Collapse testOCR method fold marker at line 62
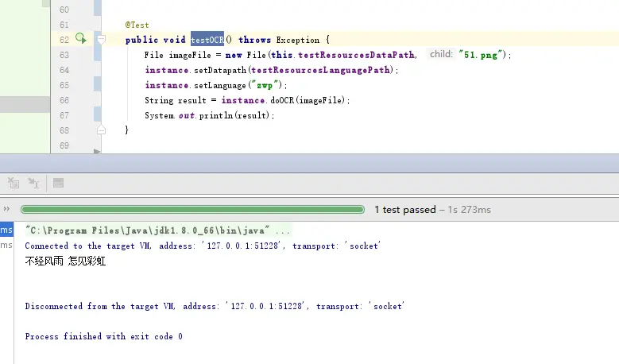619x364 pixels. [x=102, y=40]
